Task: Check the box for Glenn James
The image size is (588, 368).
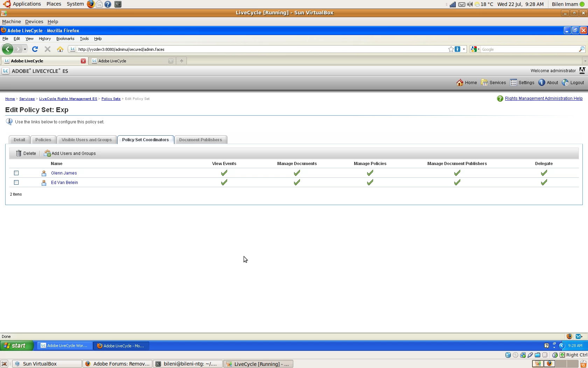Action: [x=16, y=173]
